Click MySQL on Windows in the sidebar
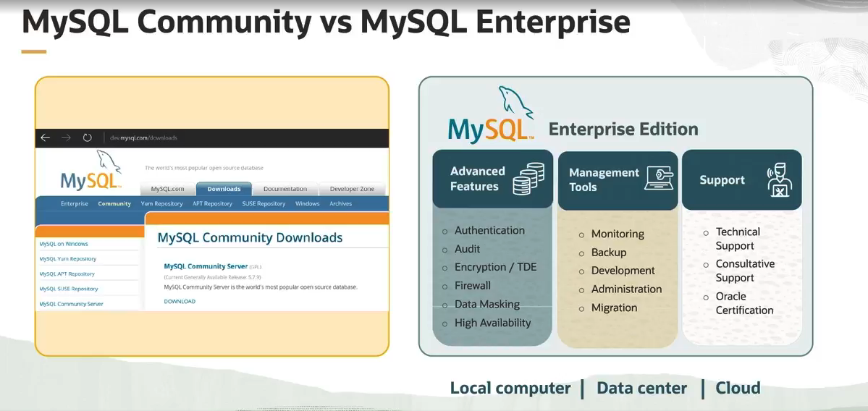The height and width of the screenshot is (411, 868). coord(64,244)
